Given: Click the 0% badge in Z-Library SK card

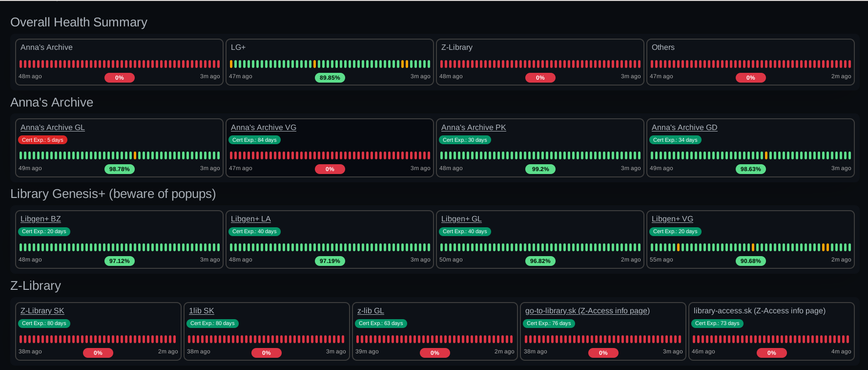Looking at the screenshot, I should [x=98, y=353].
